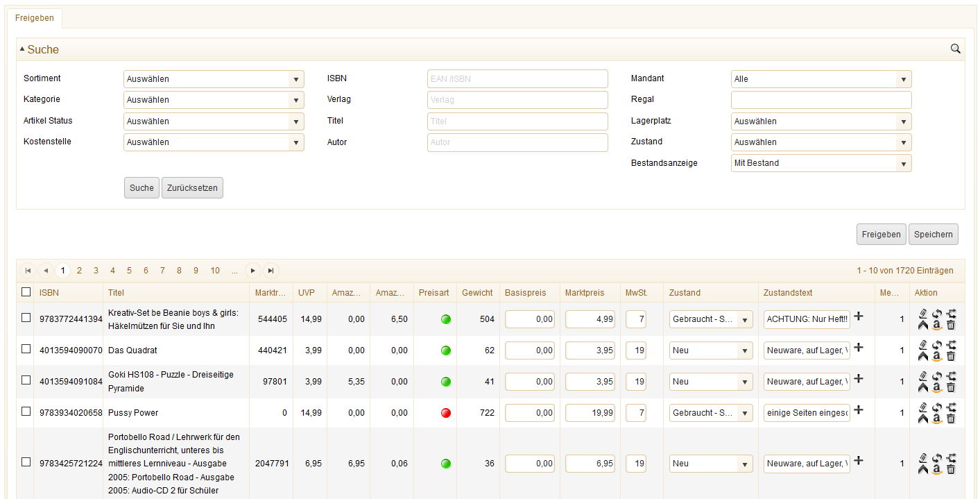Click the magnifier icon in Suche header

point(955,49)
